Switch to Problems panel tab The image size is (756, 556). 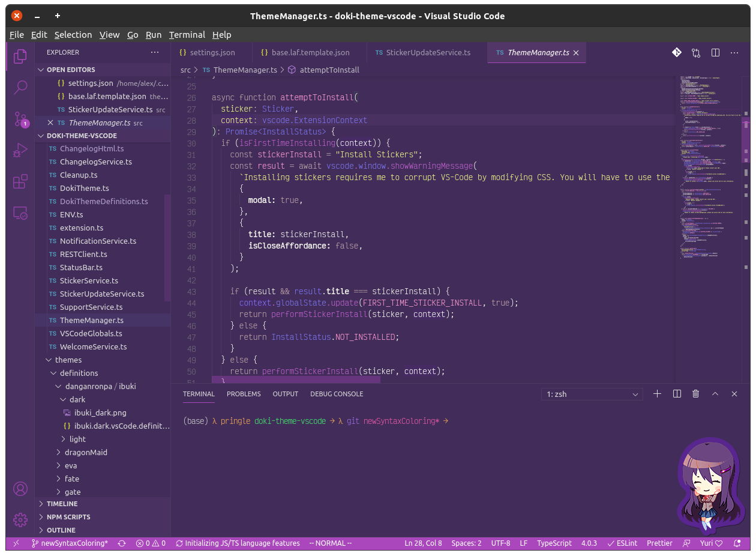coord(244,394)
